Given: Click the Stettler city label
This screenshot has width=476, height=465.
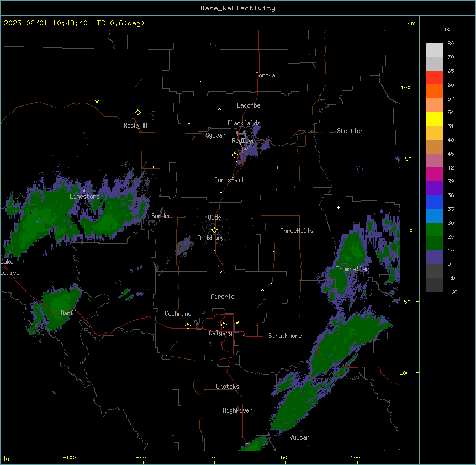Looking at the screenshot, I should click(350, 131).
